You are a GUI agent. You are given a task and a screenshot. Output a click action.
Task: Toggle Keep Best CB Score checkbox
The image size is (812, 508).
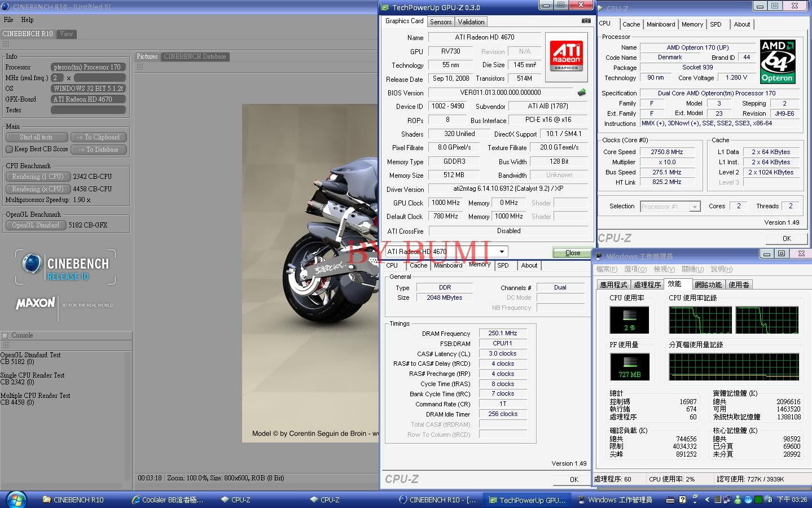(x=9, y=149)
